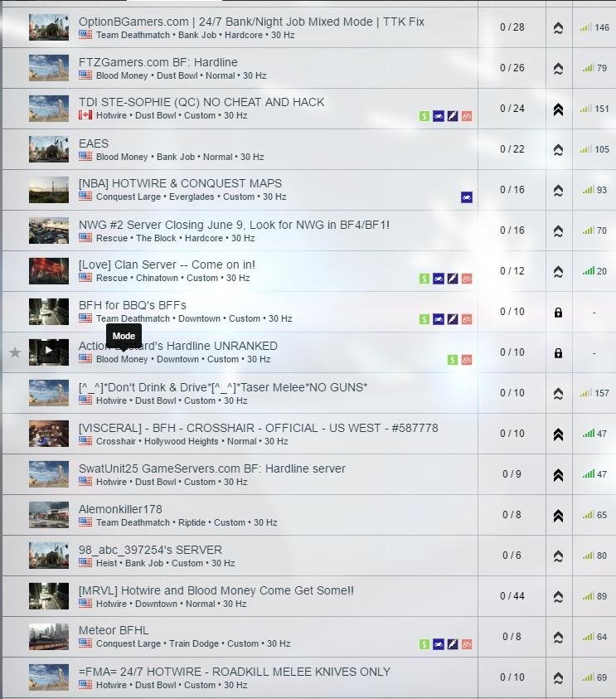Click the red link icon on TDI STE-SOPHIE row
Viewport: 616px width, 699px height.
pyautogui.click(x=467, y=116)
